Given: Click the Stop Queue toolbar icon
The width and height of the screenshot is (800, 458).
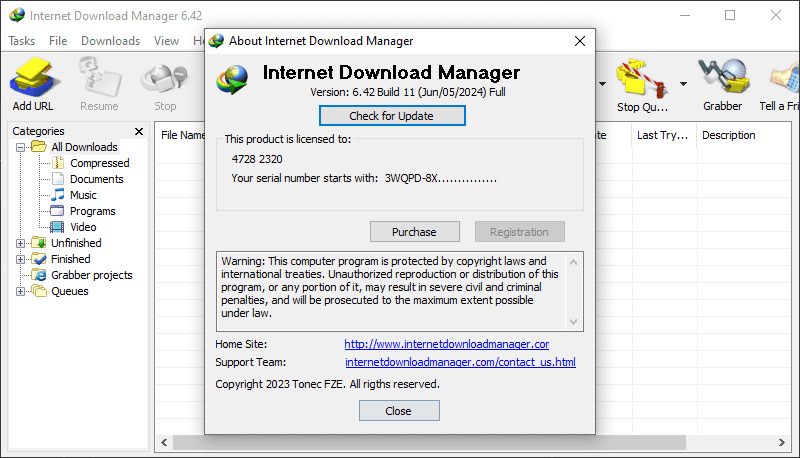Looking at the screenshot, I should point(642,78).
